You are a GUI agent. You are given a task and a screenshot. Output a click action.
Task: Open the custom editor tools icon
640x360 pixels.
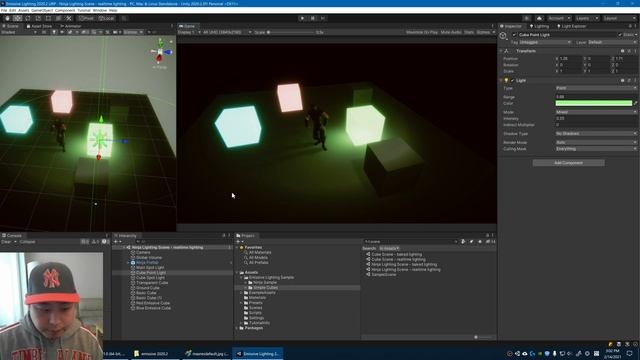point(69,18)
